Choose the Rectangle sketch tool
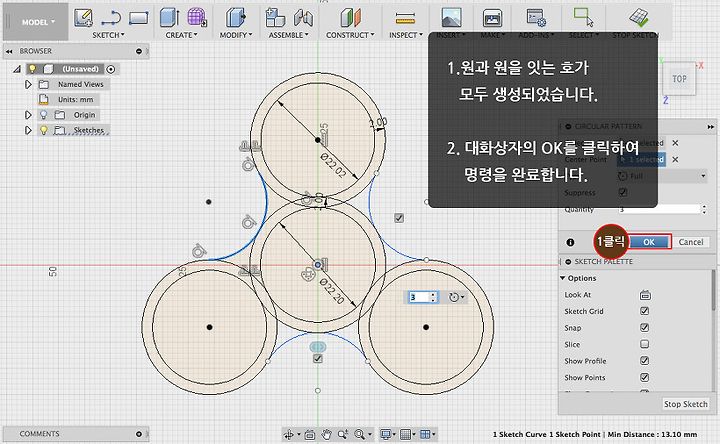The image size is (720, 444). (x=139, y=18)
